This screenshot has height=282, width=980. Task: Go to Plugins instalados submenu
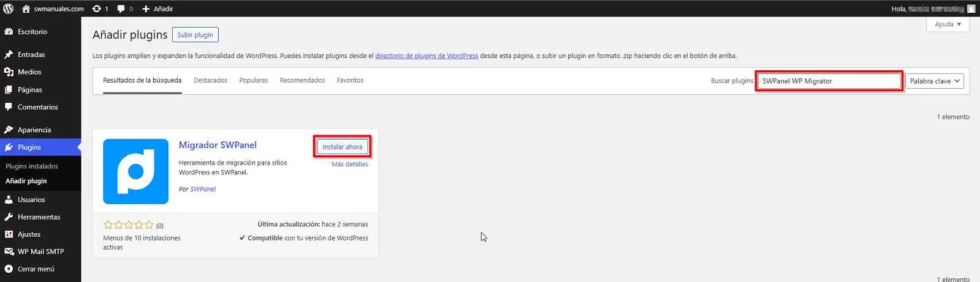coord(32,166)
